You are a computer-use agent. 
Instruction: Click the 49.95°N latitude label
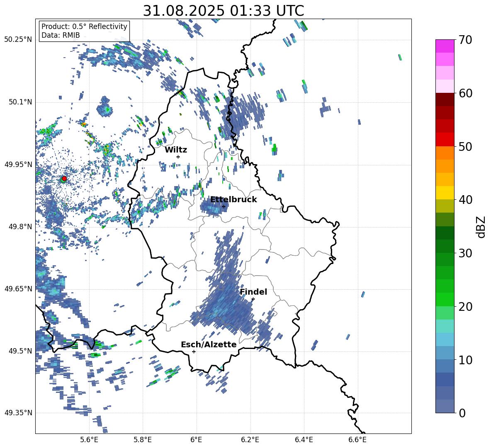(x=18, y=165)
